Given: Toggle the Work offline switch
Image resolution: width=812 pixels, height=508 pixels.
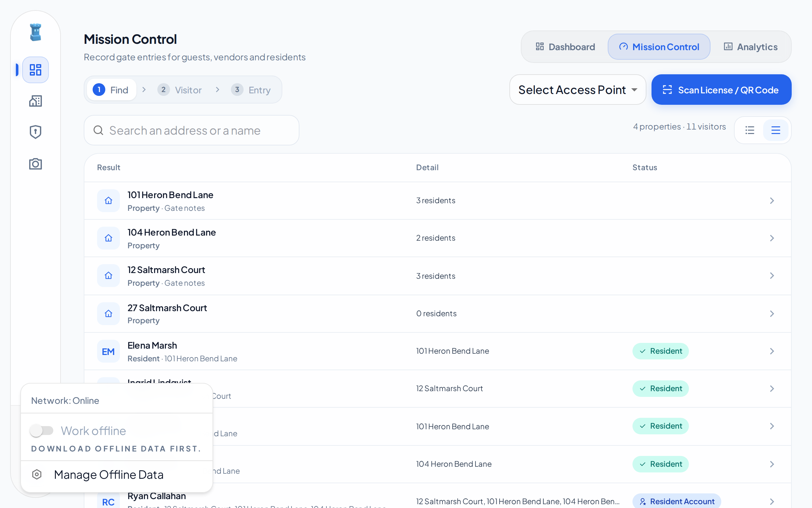Looking at the screenshot, I should coord(42,431).
